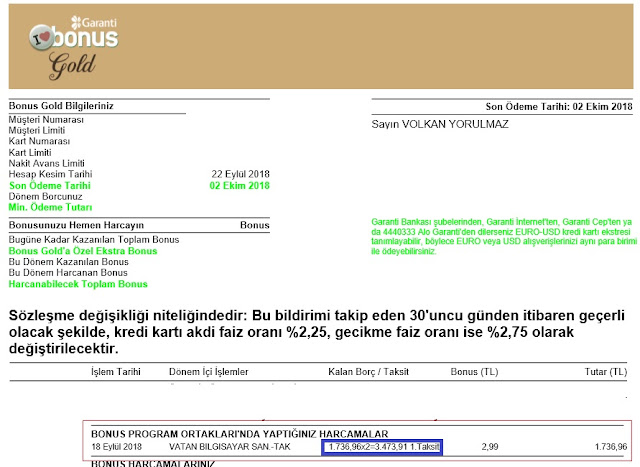Image resolution: width=640 pixels, height=467 pixels.
Task: Click 'Bu Dönem Kazanılan Bonus' row
Action: (x=69, y=262)
